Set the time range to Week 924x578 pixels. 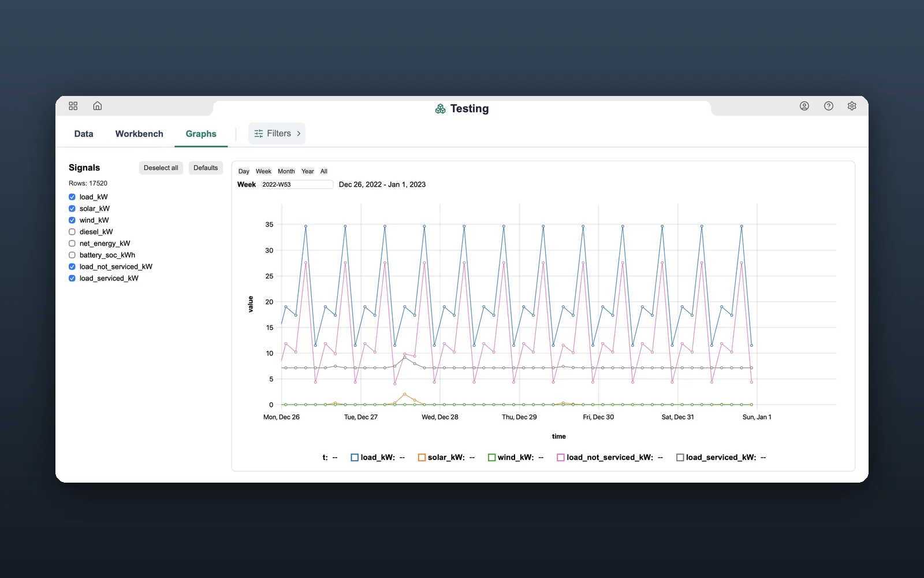263,171
